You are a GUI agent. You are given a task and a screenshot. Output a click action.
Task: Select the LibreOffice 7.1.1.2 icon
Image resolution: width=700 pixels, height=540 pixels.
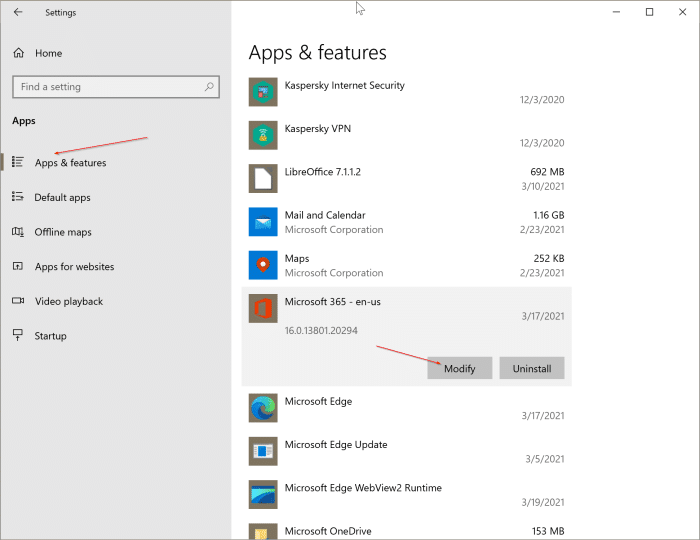coord(262,178)
